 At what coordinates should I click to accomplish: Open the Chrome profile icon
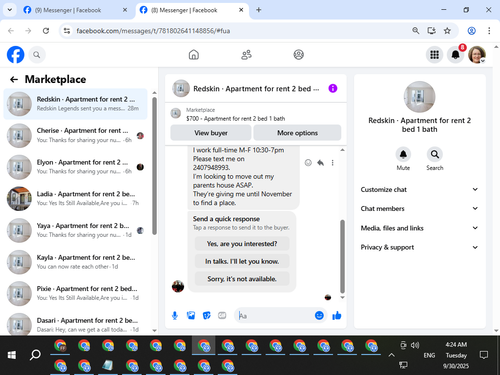[x=472, y=31]
